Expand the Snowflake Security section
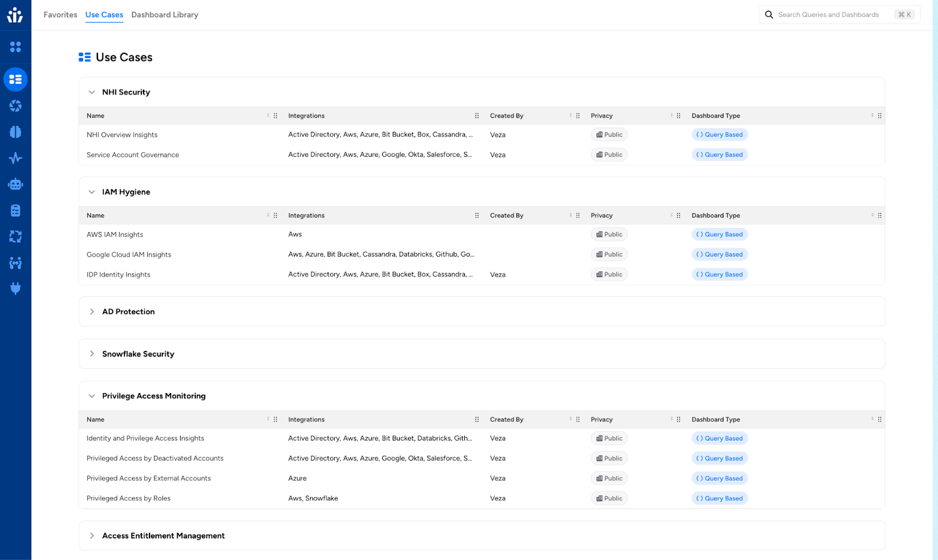This screenshot has width=938, height=560. [x=91, y=354]
